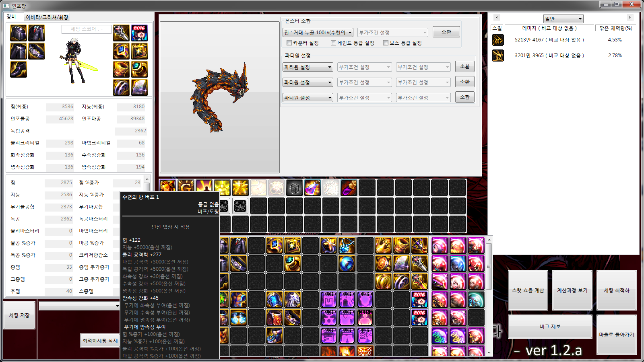
Task: Select the equipped suit jacket with tie slot
Action: click(x=37, y=33)
